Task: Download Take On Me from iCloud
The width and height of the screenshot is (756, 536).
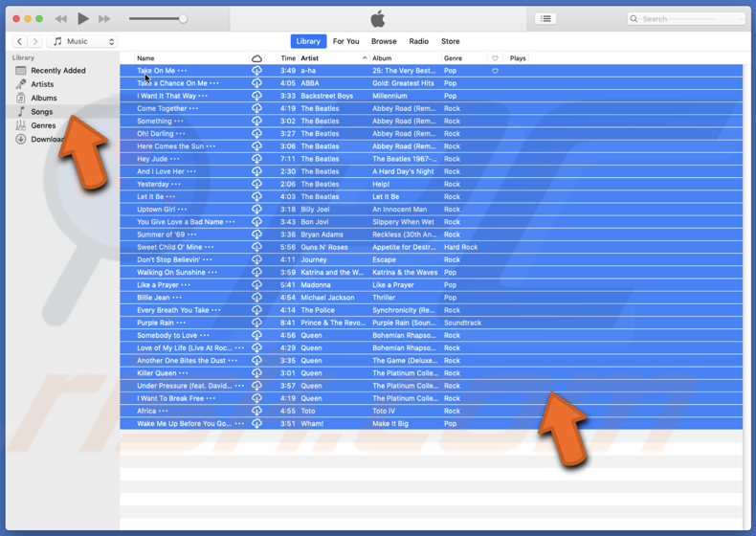Action: pos(256,71)
